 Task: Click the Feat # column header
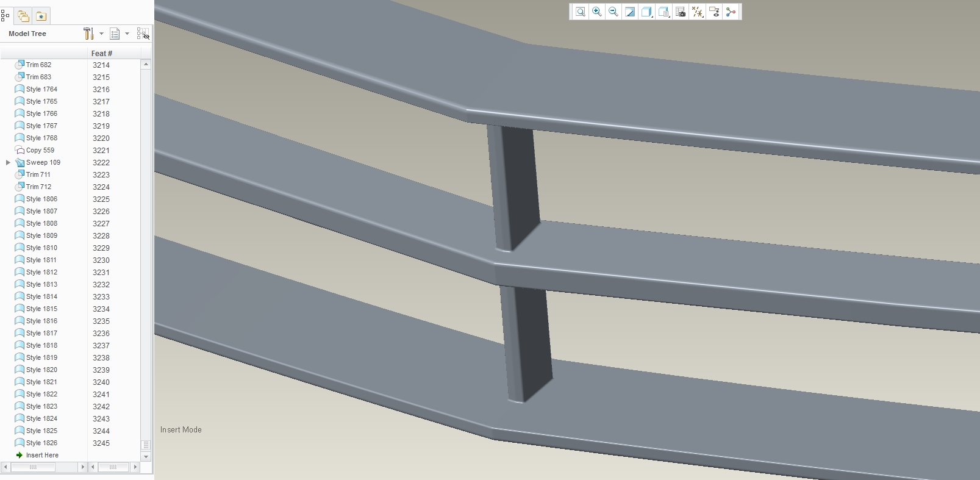[x=102, y=53]
